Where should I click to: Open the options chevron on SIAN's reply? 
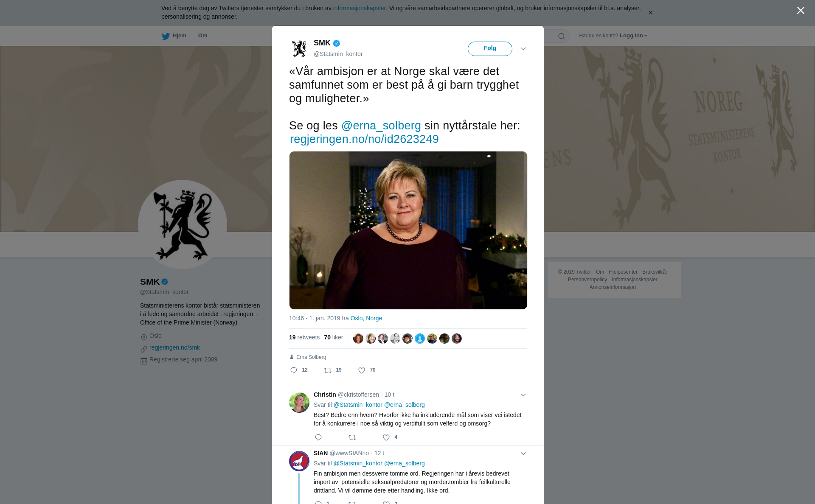point(523,454)
